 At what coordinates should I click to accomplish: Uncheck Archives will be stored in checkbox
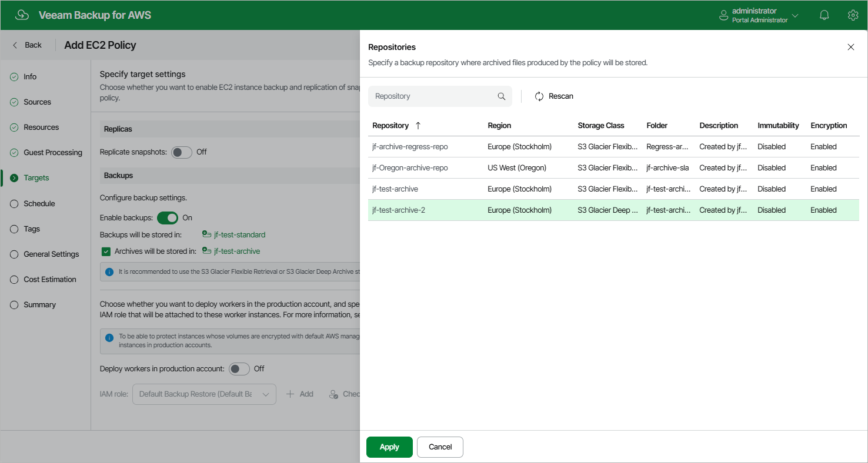pyautogui.click(x=106, y=251)
